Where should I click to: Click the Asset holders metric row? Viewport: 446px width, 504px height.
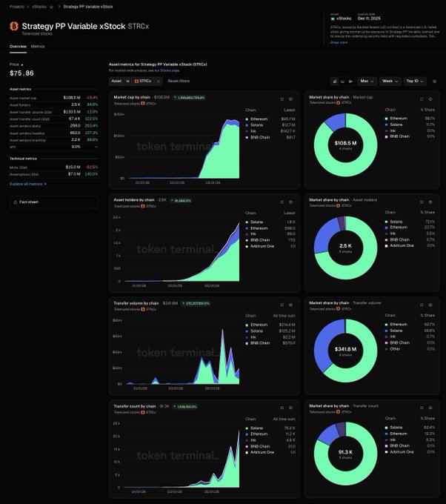[53, 105]
